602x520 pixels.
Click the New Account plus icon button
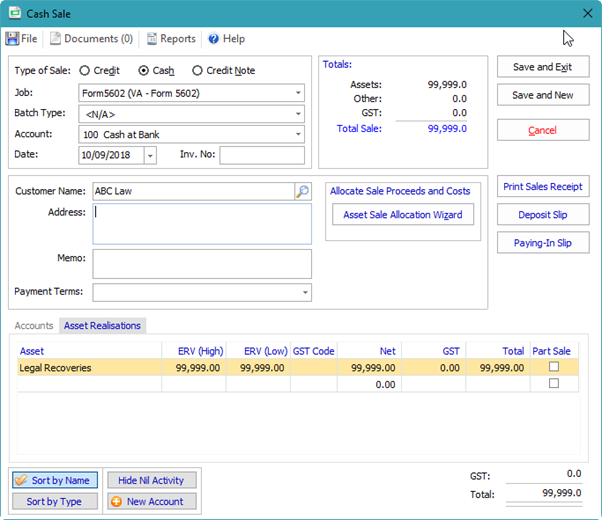click(151, 501)
